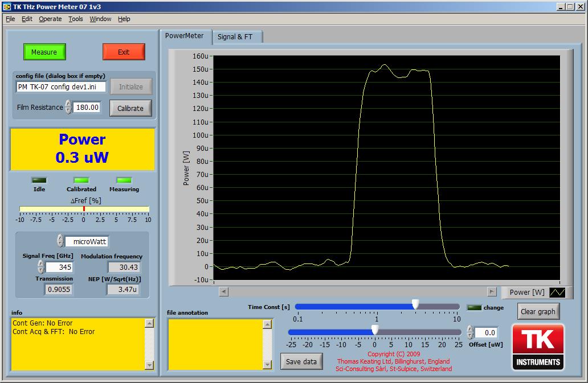588x383 pixels.
Task: Adjust the Signal Freq stepper arrows
Action: pyautogui.click(x=40, y=267)
